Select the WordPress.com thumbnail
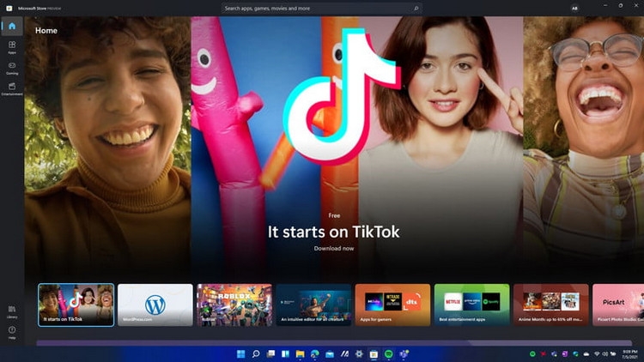This screenshot has height=362, width=644. (x=155, y=305)
